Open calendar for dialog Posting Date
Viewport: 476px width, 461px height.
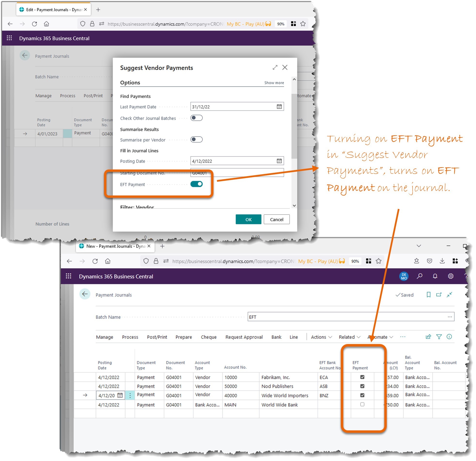click(279, 161)
